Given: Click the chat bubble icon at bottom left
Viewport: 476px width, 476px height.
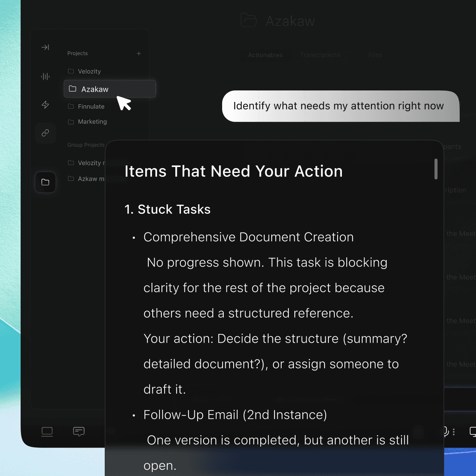Looking at the screenshot, I should pyautogui.click(x=79, y=432).
